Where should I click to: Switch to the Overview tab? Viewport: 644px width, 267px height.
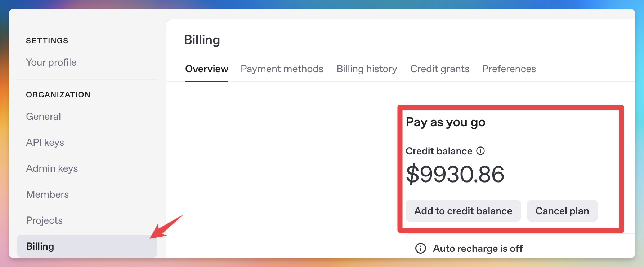(207, 69)
